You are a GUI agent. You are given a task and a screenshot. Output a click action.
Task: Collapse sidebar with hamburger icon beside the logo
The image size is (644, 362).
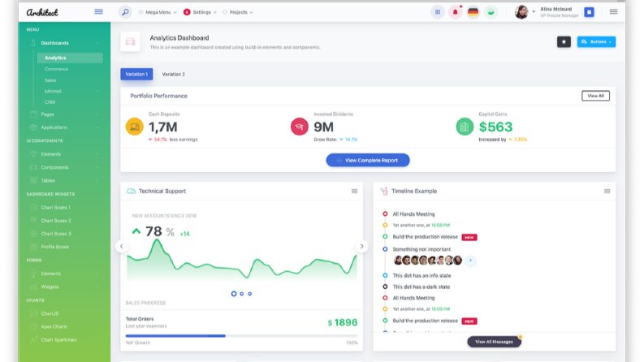pos(98,11)
